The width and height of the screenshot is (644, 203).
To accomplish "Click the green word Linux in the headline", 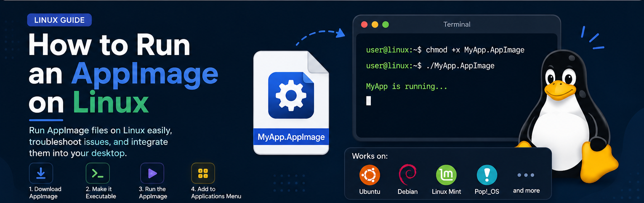I will click(111, 102).
